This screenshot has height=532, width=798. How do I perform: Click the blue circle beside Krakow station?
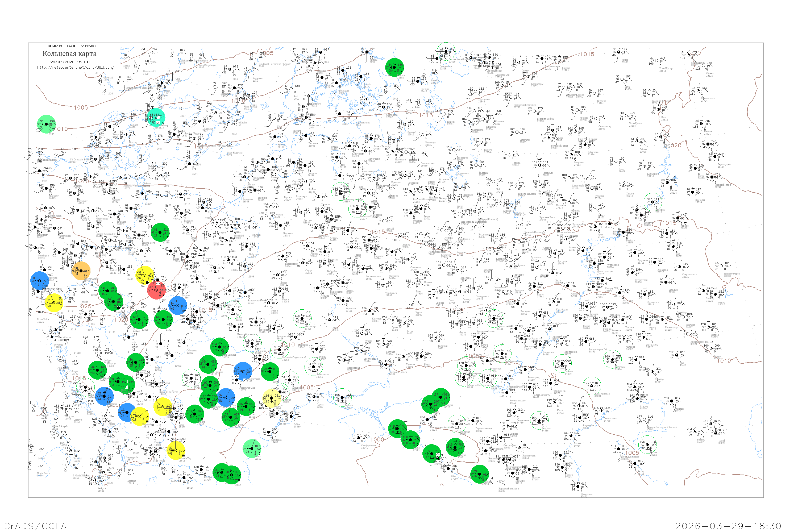[178, 306]
